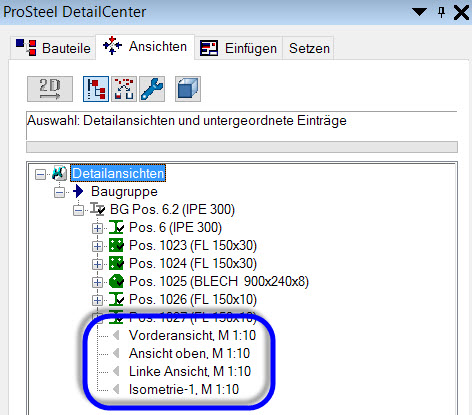Image resolution: width=472 pixels, height=415 pixels.
Task: Toggle the tree structure view icon
Action: [x=96, y=89]
